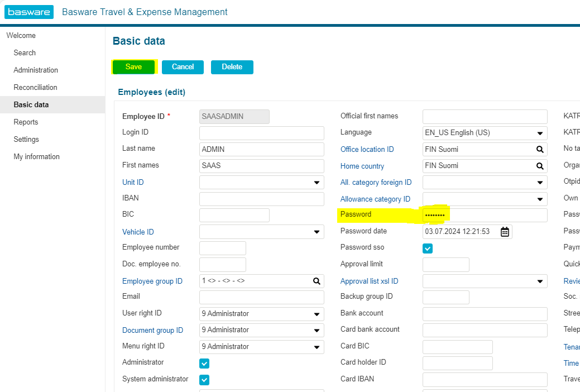Uncheck the Password sso checkbox
Image resolution: width=580 pixels, height=392 pixels.
(428, 248)
